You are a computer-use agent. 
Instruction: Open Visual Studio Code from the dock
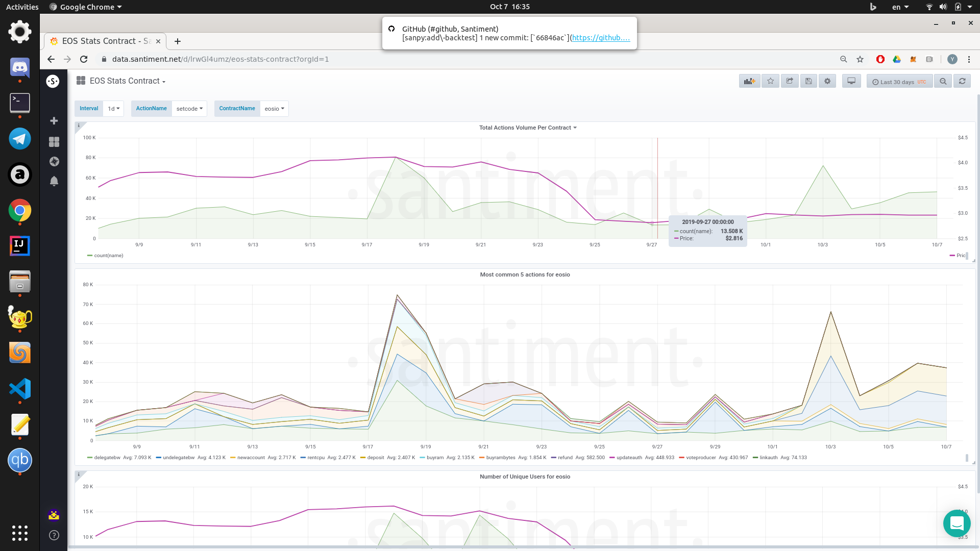coord(20,389)
